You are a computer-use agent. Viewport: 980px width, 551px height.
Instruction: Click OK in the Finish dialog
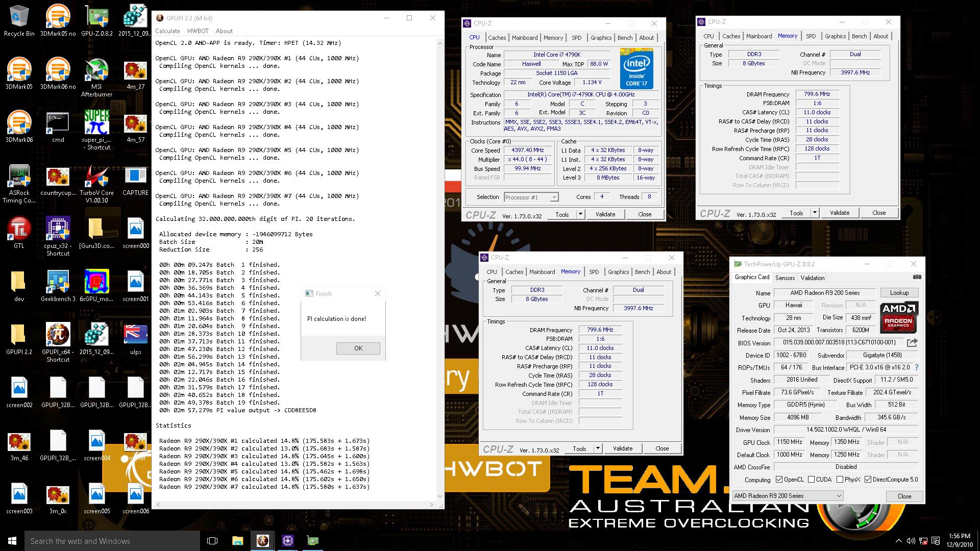click(358, 348)
